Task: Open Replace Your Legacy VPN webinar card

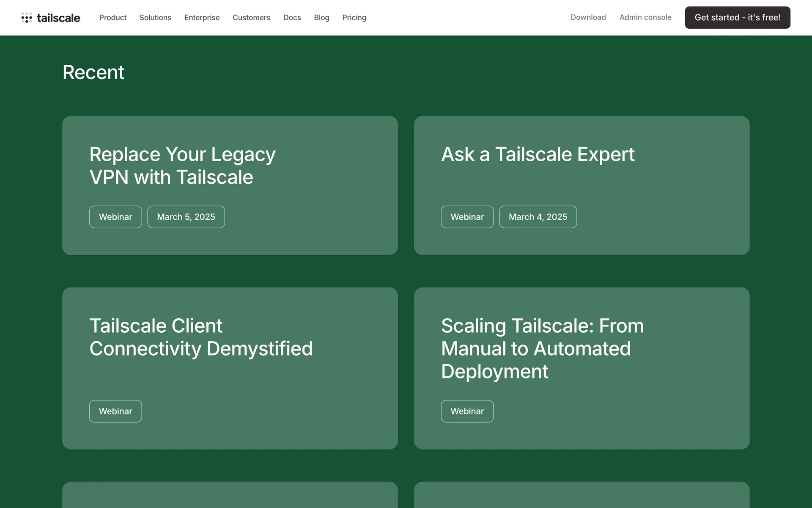Action: [x=182, y=166]
